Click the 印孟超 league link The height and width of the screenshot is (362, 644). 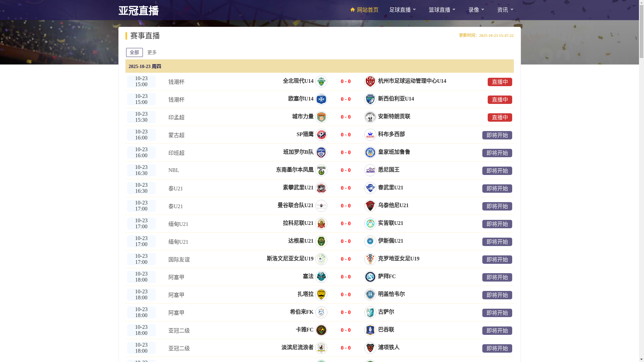click(x=176, y=118)
